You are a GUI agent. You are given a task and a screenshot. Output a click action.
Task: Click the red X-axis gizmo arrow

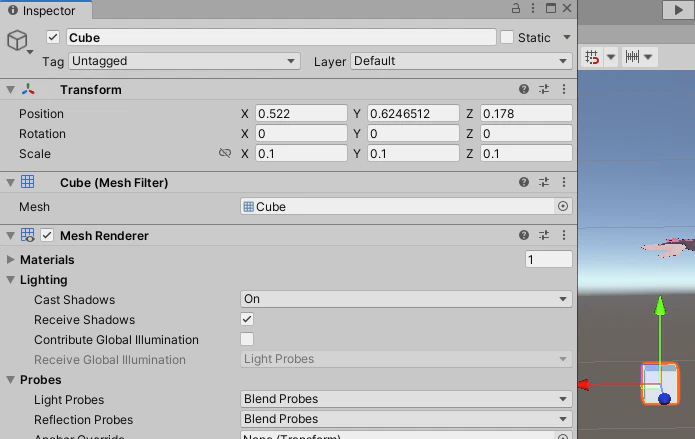584,384
